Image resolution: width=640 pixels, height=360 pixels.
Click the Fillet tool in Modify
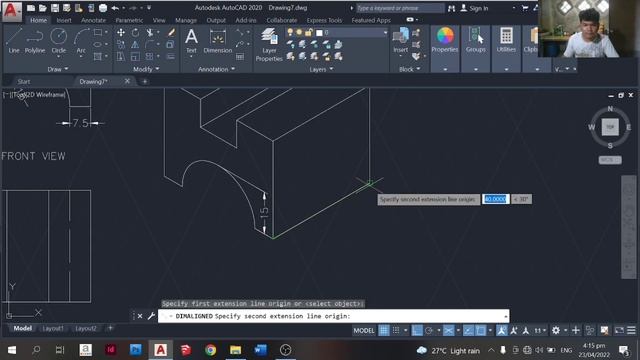(150, 44)
